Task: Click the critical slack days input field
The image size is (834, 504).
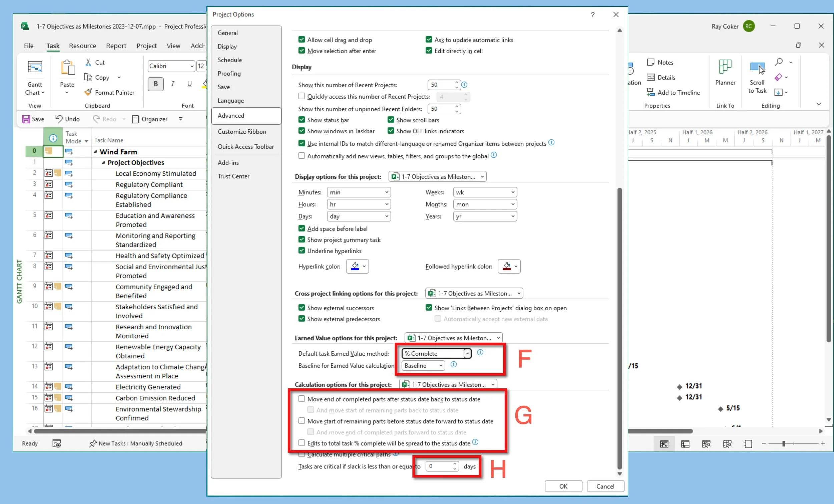Action: pos(439,466)
